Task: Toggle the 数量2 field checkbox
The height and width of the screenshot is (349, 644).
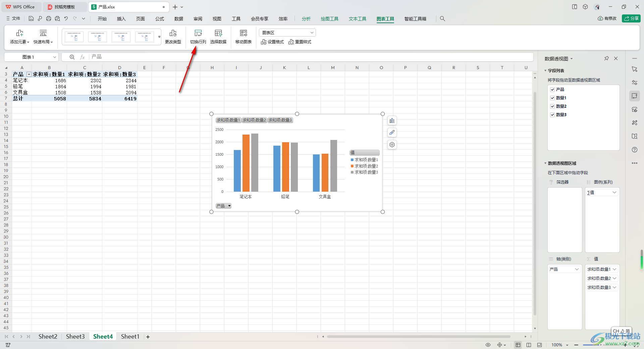Action: tap(552, 106)
